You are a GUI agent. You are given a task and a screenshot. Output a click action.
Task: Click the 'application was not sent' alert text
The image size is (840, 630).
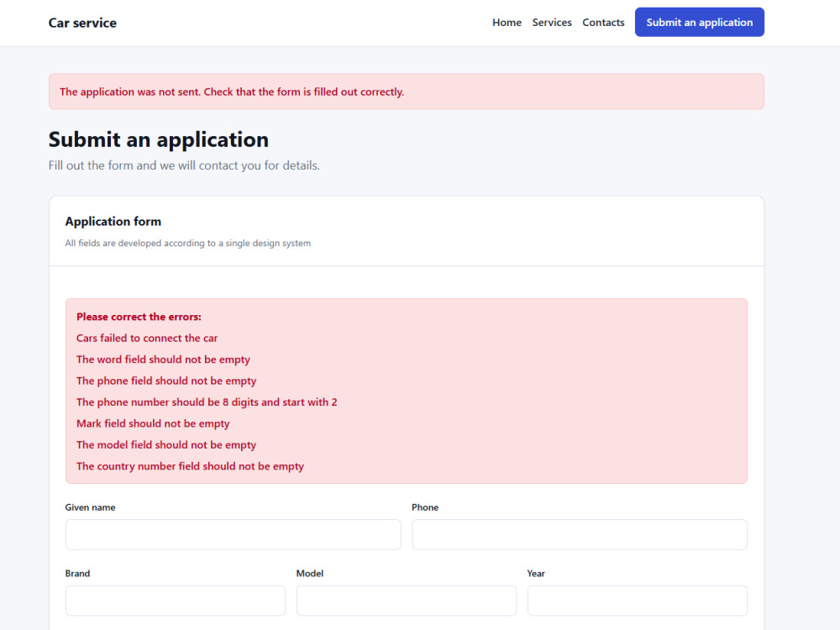click(232, 92)
